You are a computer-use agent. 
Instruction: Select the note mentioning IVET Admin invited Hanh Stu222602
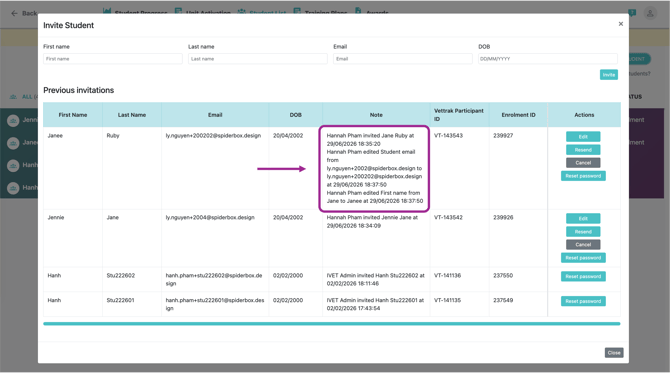[375, 280]
